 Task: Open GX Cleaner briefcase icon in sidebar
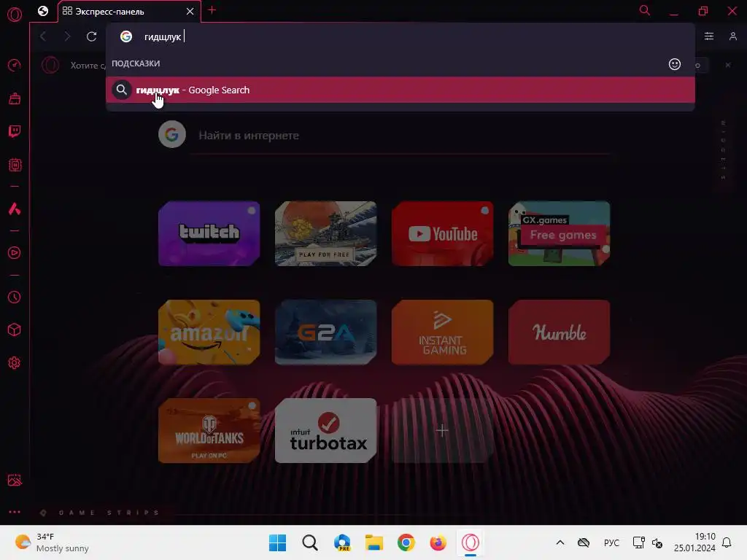coord(15,98)
